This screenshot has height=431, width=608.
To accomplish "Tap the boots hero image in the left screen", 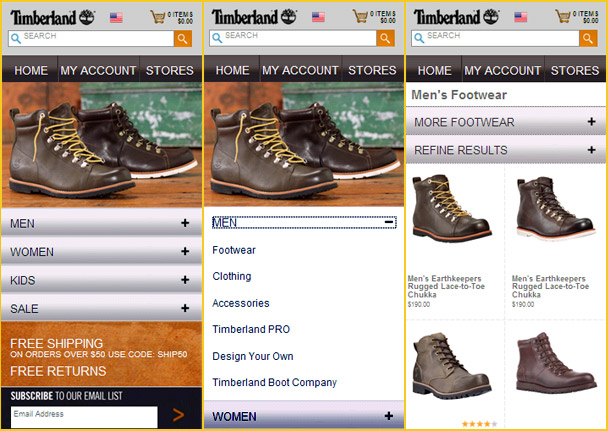I will coord(102,145).
